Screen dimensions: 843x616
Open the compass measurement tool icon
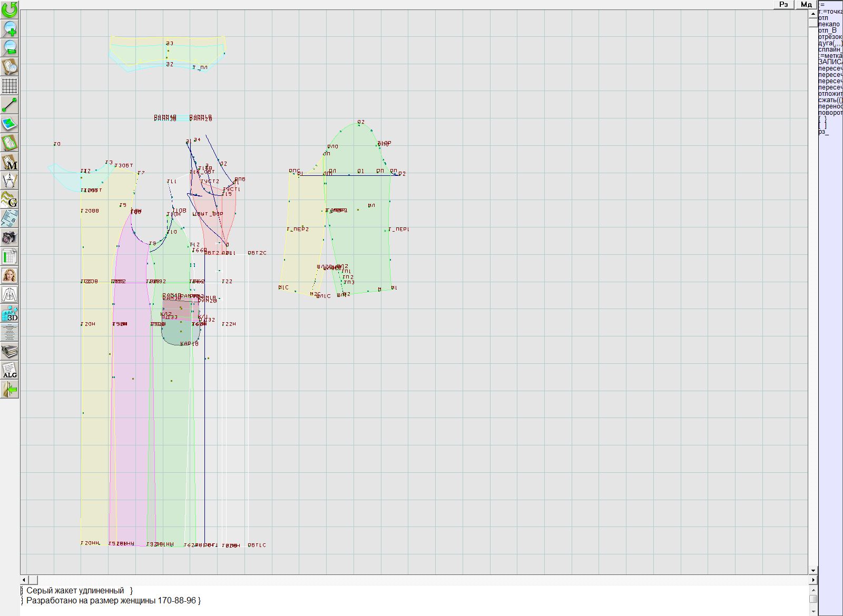pos(9,181)
